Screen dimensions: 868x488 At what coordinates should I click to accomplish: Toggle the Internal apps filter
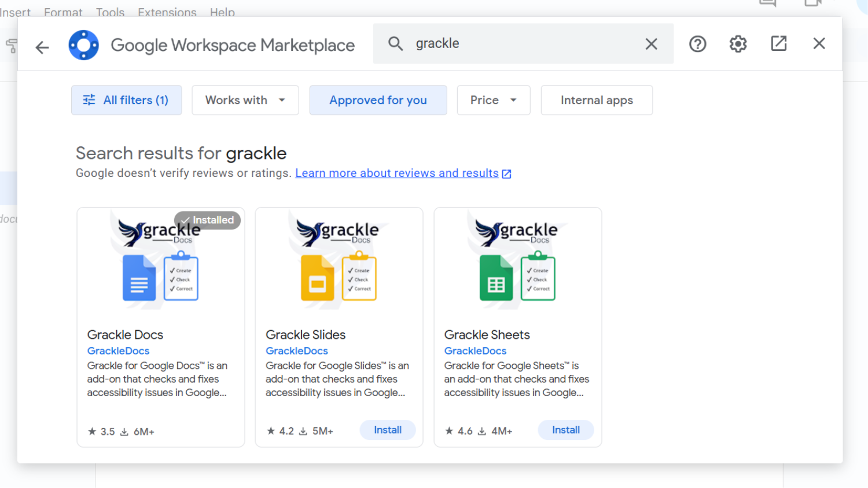tap(596, 100)
